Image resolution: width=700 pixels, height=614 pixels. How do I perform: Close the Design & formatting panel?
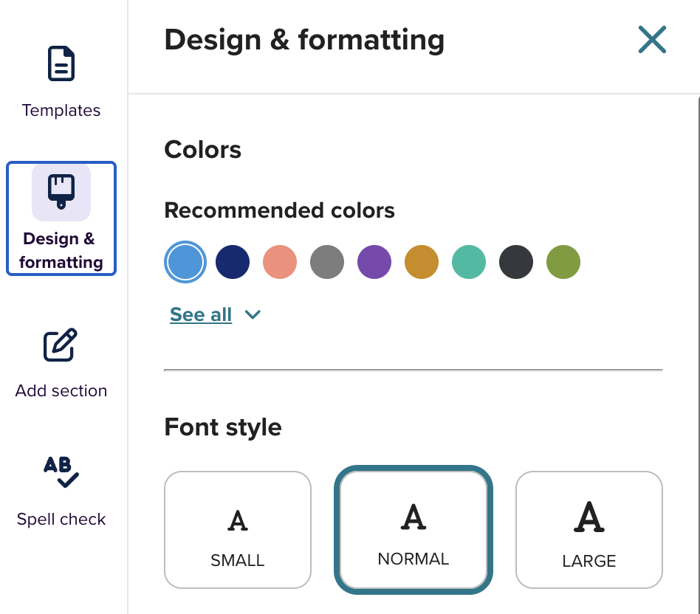coord(653,41)
